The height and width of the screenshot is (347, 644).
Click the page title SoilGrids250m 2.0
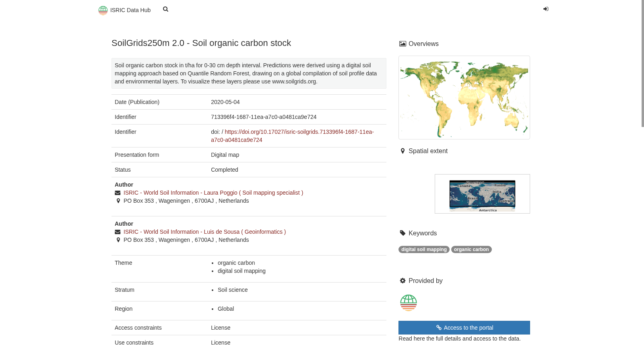point(201,43)
